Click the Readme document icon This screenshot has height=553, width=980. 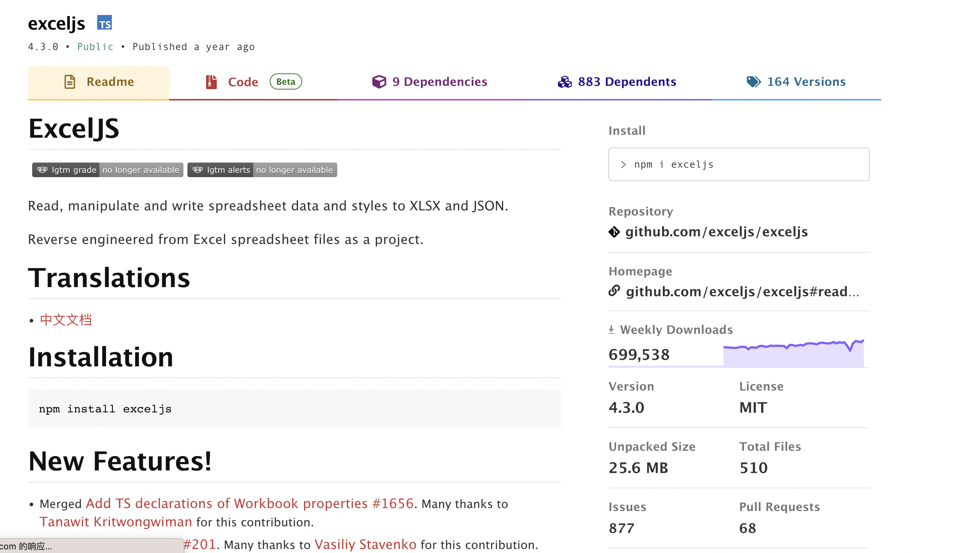click(70, 82)
